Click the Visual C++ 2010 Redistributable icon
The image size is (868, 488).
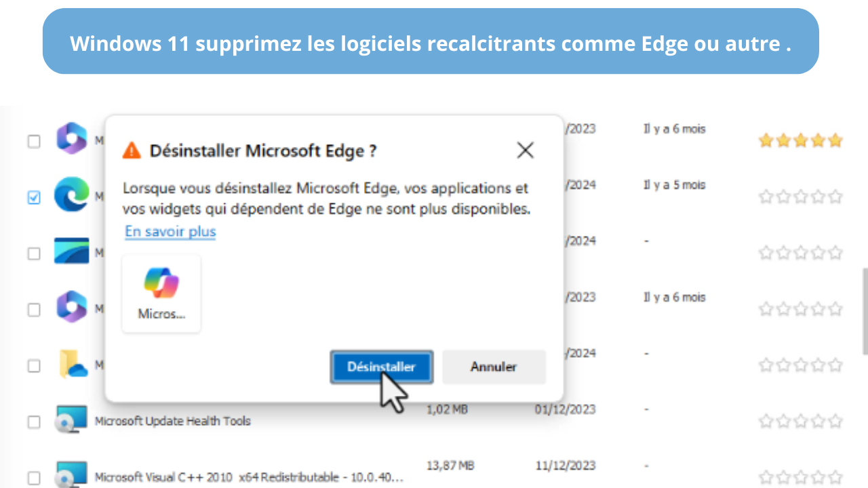(x=71, y=474)
